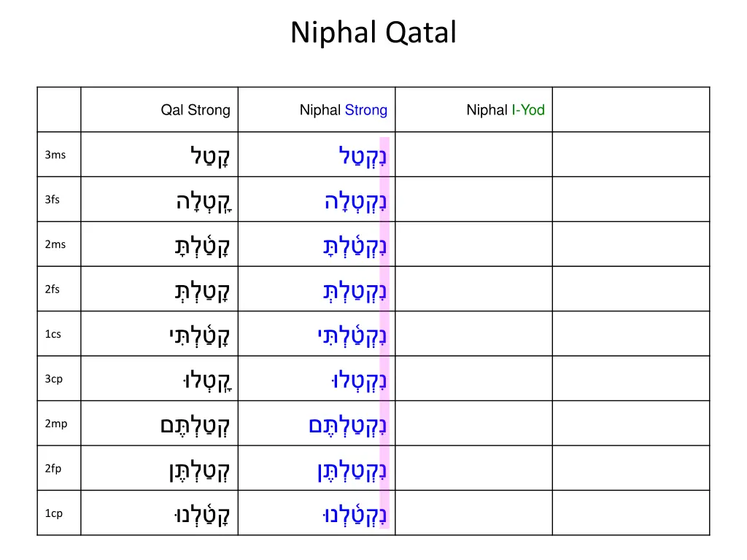The width and height of the screenshot is (747, 560).
Task: Click the 1cs row label
Action: coord(53,334)
